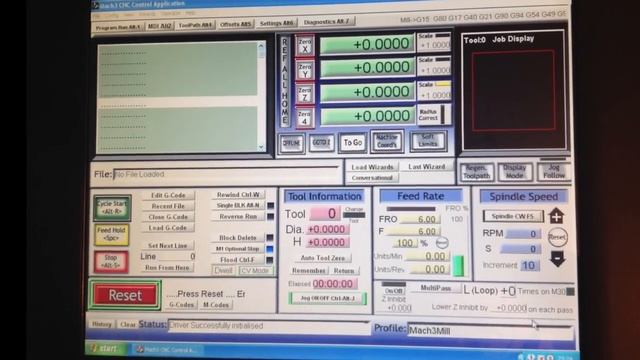Viewport: 640px width, 360px height.
Task: Click the round feed rate reset button
Action: pos(442,243)
